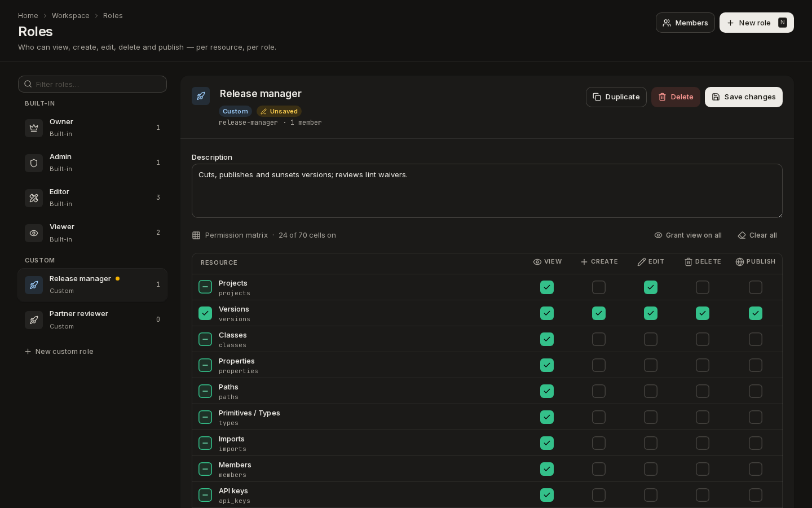Click the crown icon beside Owner role
The height and width of the screenshot is (508, 812).
[34, 128]
